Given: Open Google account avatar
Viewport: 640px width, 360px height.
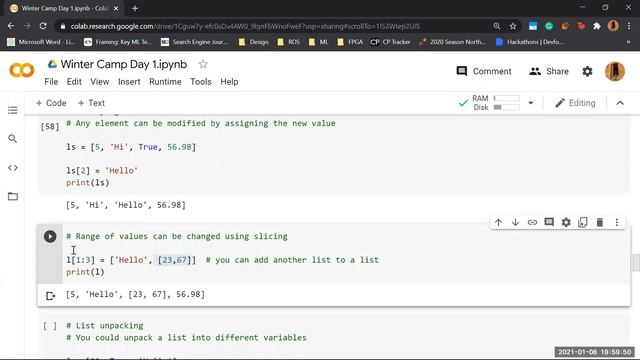Looking at the screenshot, I should coord(615,71).
